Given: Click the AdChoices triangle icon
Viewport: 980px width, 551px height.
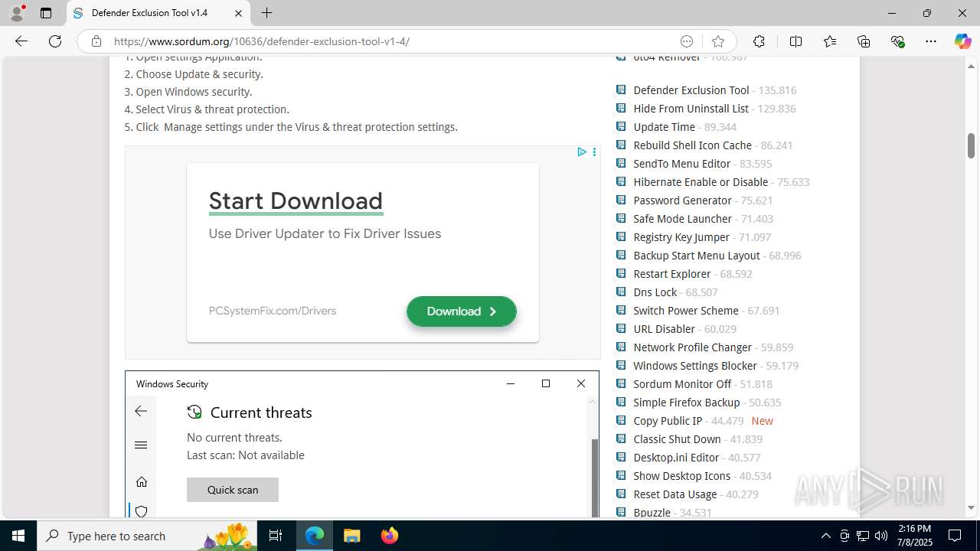Looking at the screenshot, I should point(582,152).
